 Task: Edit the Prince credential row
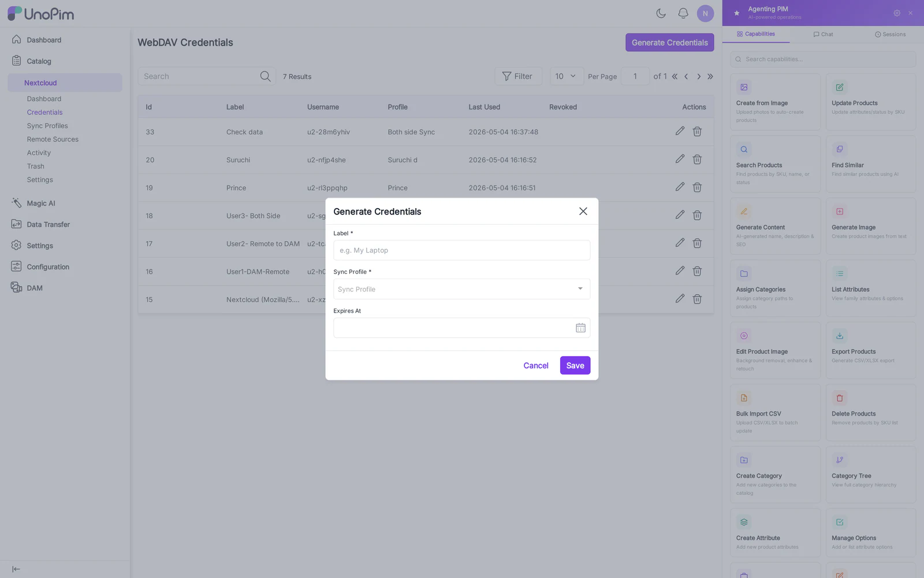click(x=680, y=187)
